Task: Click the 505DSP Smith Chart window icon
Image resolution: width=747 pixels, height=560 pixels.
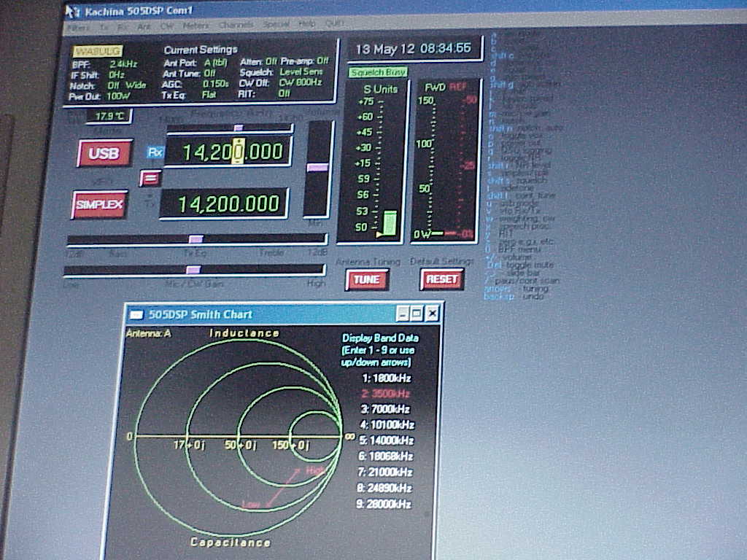Action: coord(136,315)
